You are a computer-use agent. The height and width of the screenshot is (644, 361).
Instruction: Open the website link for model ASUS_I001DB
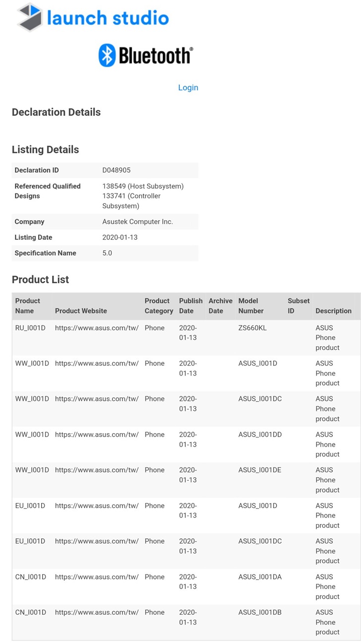(x=97, y=613)
